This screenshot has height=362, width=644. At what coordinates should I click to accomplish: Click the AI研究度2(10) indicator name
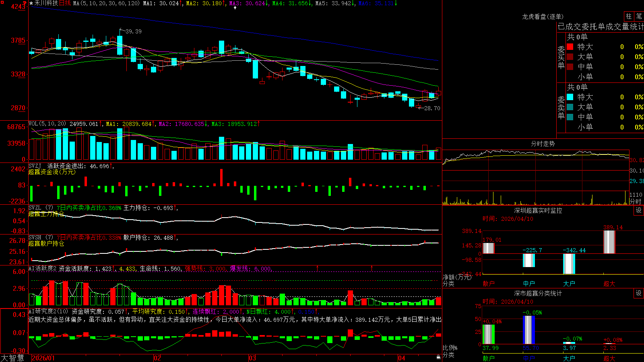pos(48,311)
